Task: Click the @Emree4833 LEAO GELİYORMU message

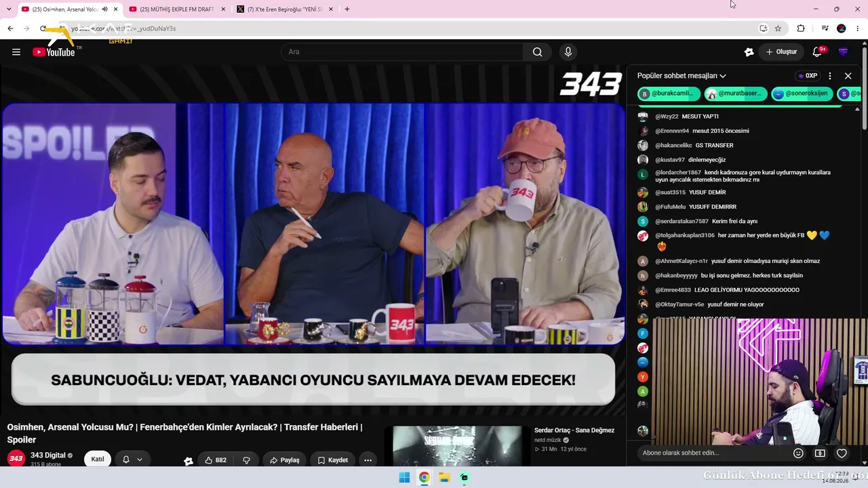Action: pyautogui.click(x=727, y=290)
